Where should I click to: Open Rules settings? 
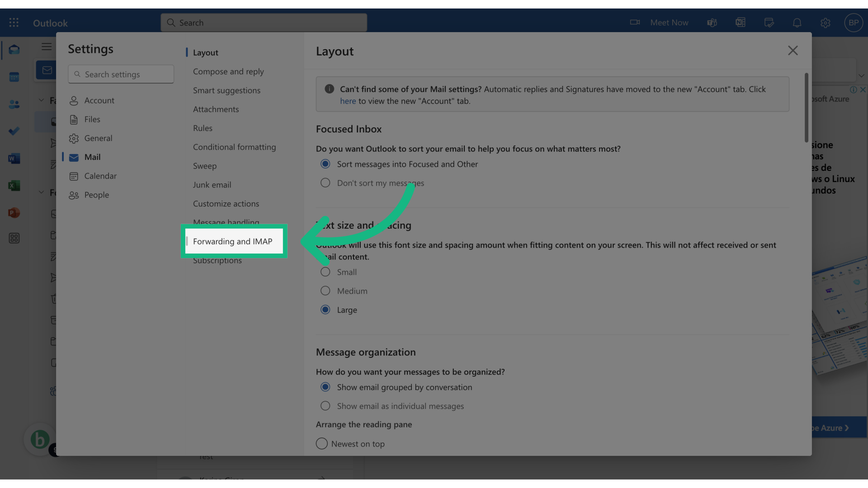click(x=203, y=128)
